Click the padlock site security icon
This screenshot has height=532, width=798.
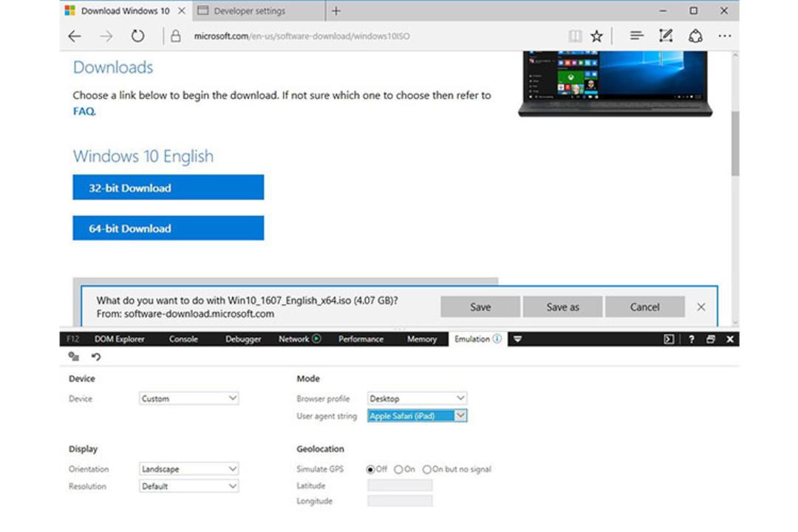pos(176,36)
